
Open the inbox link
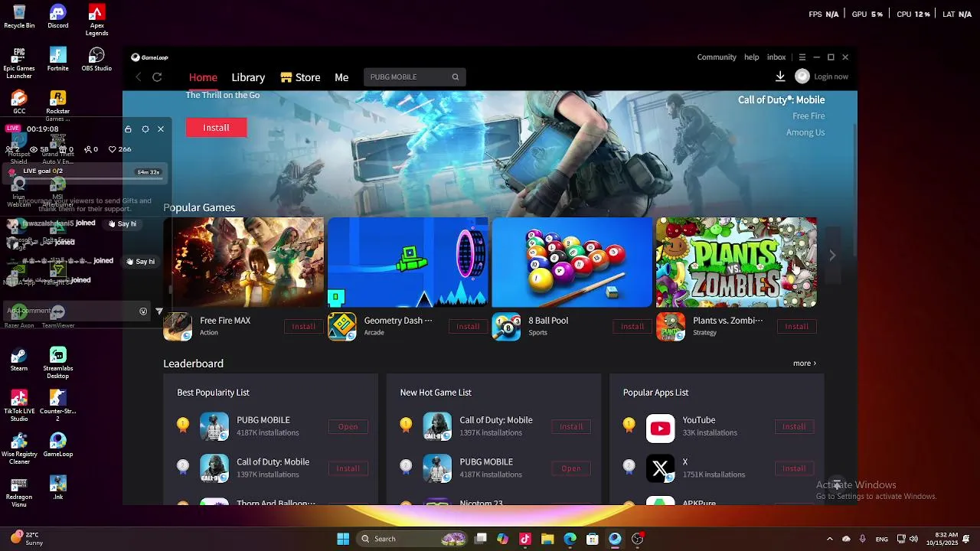point(776,57)
